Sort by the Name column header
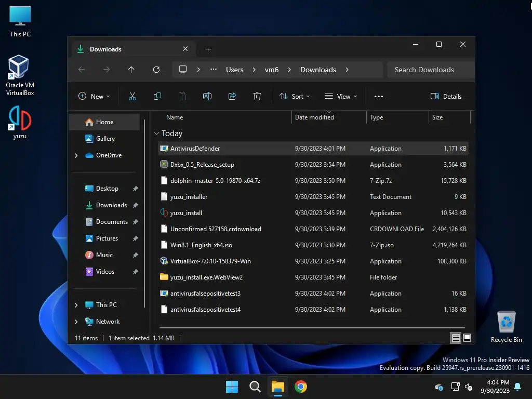The image size is (532, 399). [175, 117]
